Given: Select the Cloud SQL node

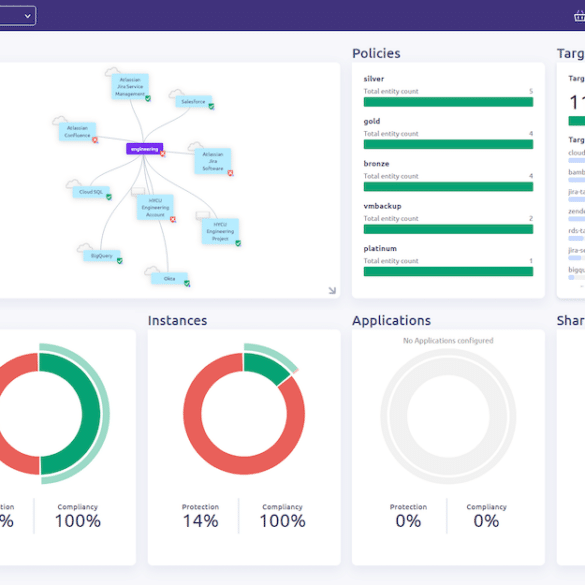Looking at the screenshot, I should point(91,192).
